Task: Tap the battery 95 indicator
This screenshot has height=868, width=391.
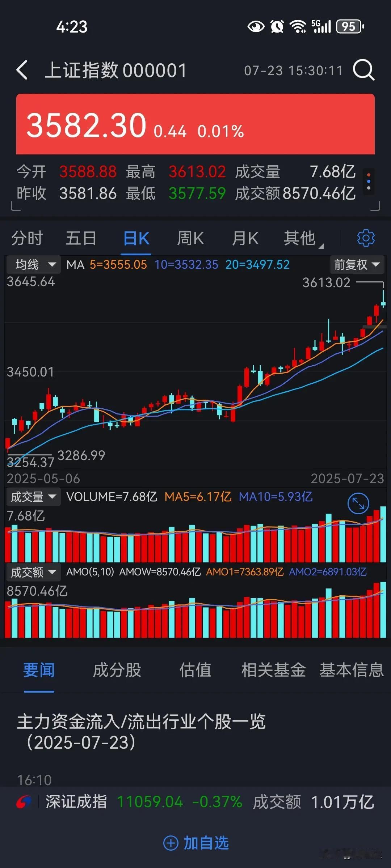Action: [350, 26]
